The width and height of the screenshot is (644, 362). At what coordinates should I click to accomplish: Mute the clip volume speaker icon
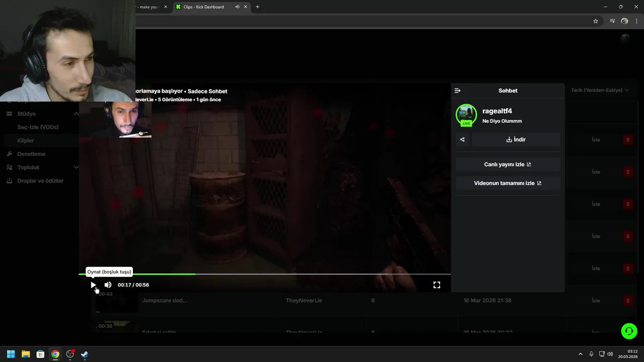click(x=108, y=285)
